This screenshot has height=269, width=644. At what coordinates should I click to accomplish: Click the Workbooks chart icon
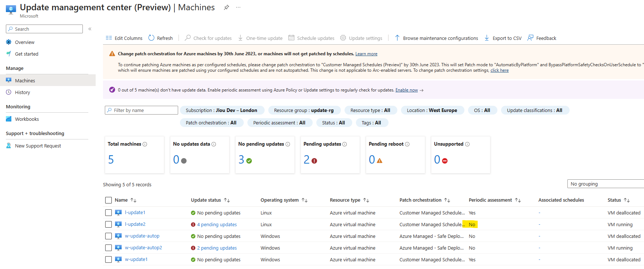9,119
